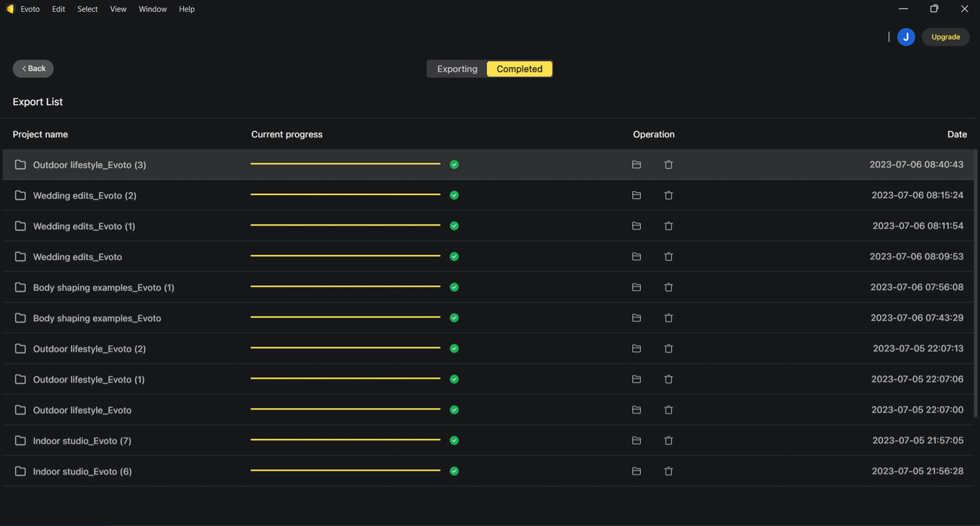Delete the Indoor studio_Evoto (7) export
This screenshot has height=526, width=980.
click(x=668, y=441)
